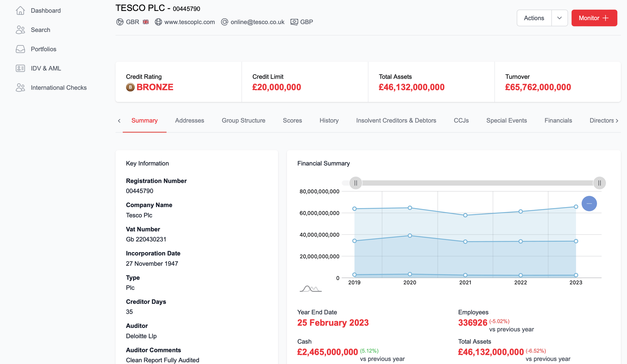Grab the right chart range slider handle
The width and height of the screenshot is (627, 364).
point(599,183)
